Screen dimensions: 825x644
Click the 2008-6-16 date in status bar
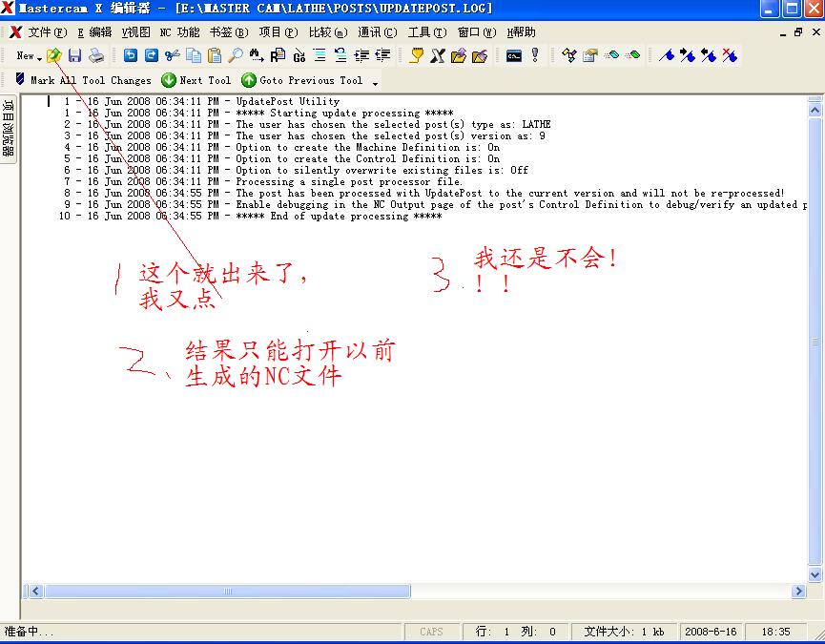click(x=711, y=632)
